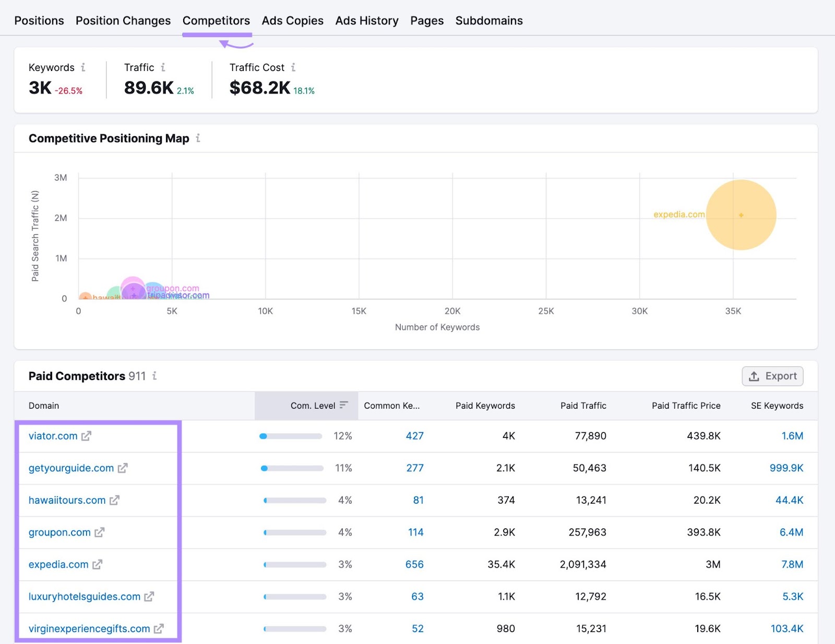Image resolution: width=835 pixels, height=644 pixels.
Task: Open external link icon next to groupon.com
Action: (x=99, y=532)
